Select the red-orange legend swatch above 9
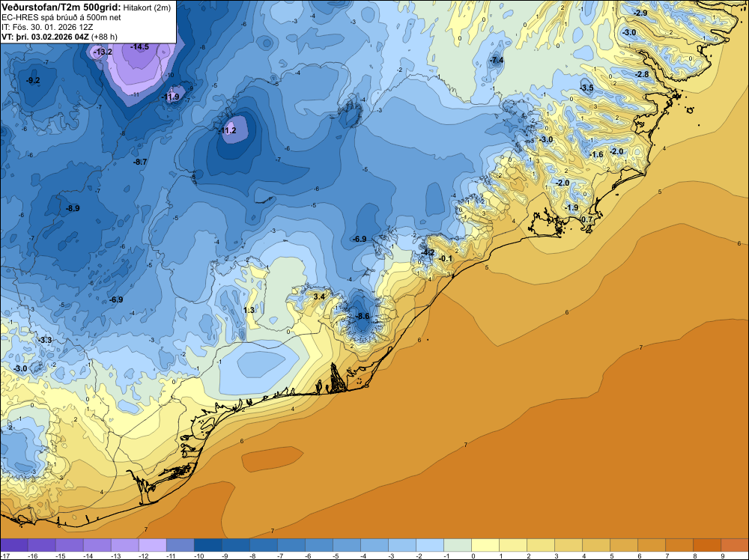 (x=735, y=545)
